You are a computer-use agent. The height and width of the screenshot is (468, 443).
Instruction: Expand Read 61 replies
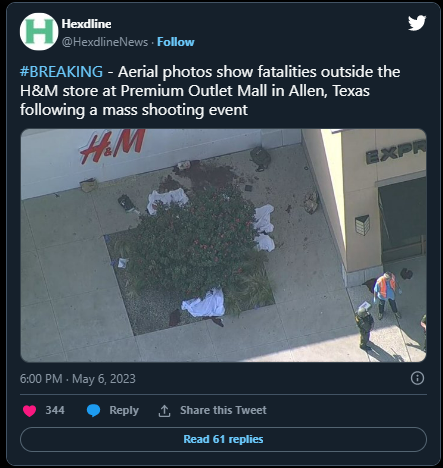point(223,439)
